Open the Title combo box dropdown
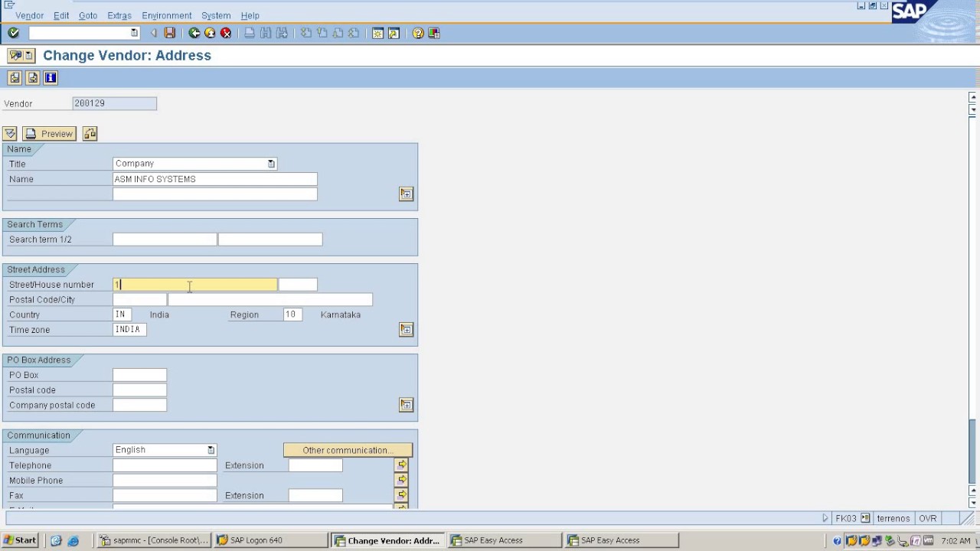 [271, 164]
